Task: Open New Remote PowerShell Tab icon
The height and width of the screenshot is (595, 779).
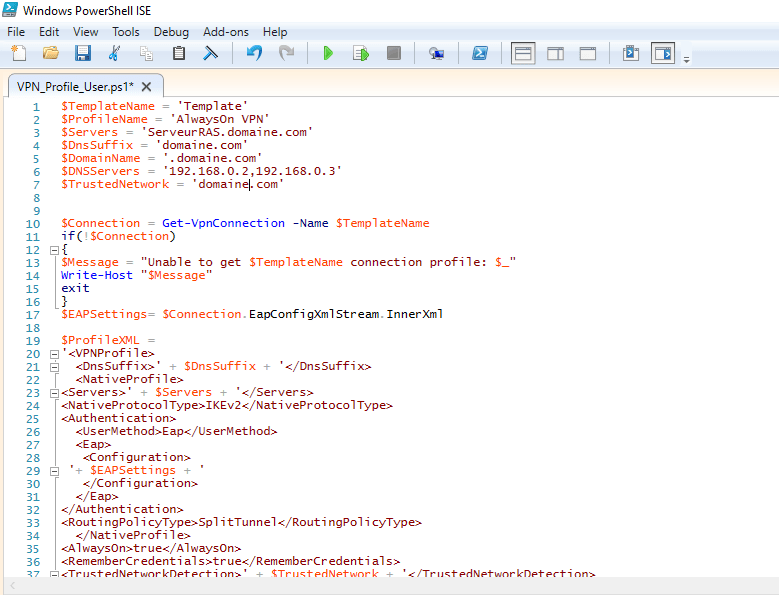Action: (436, 53)
